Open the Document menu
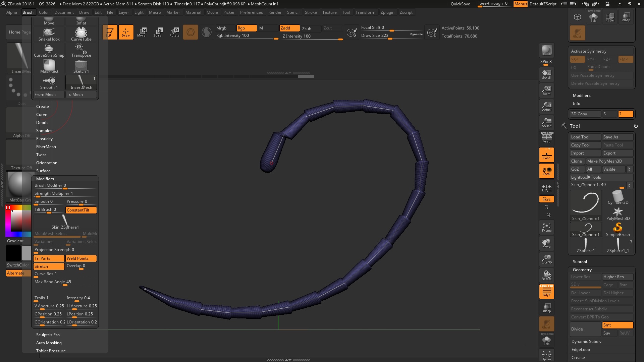644x362 pixels. (64, 12)
